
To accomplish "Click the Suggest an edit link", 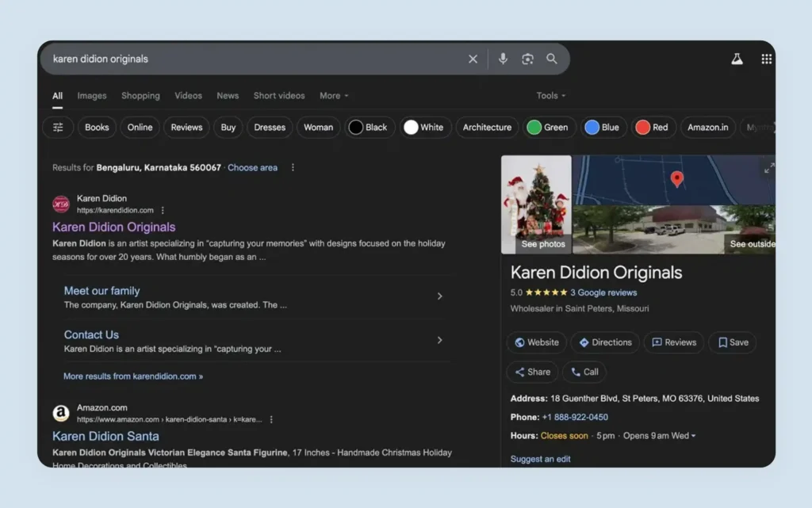I will (540, 459).
